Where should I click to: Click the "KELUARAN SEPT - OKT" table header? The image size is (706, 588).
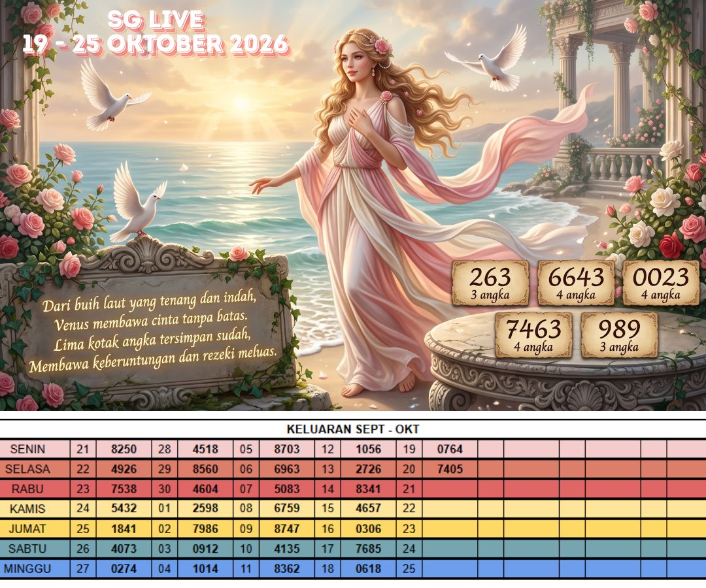tap(353, 429)
